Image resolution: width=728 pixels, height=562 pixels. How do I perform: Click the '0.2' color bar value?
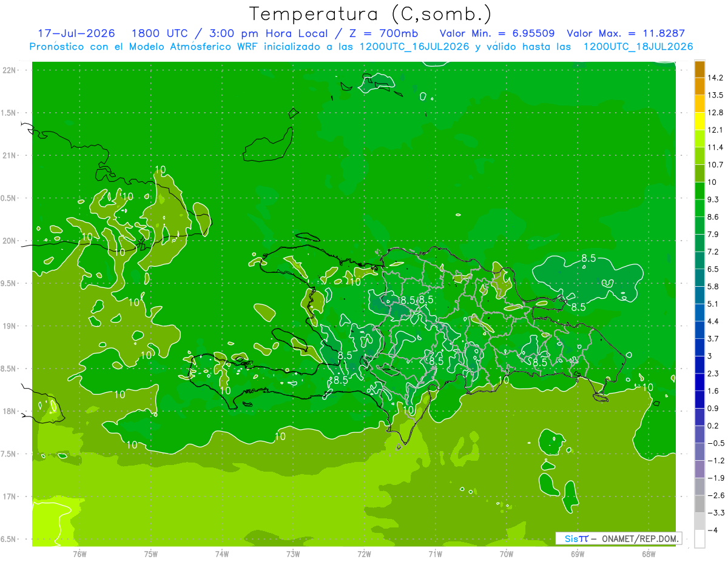click(x=713, y=426)
